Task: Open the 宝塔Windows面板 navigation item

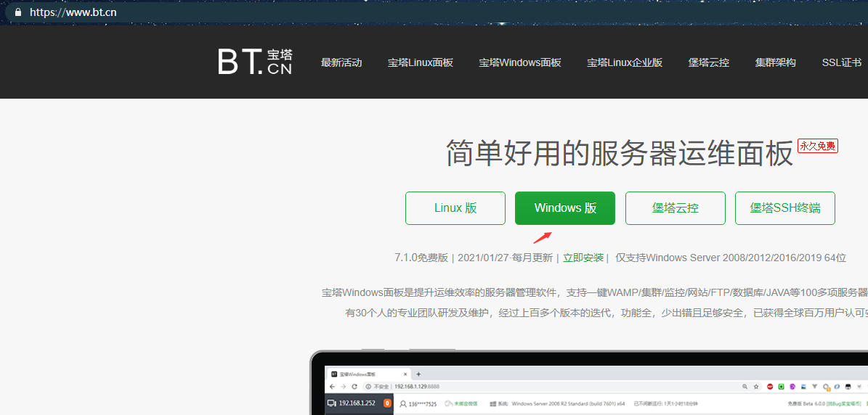Action: point(520,62)
